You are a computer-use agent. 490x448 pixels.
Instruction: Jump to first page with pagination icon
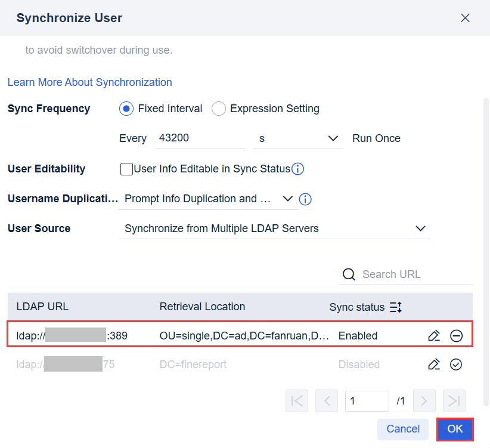pos(297,400)
